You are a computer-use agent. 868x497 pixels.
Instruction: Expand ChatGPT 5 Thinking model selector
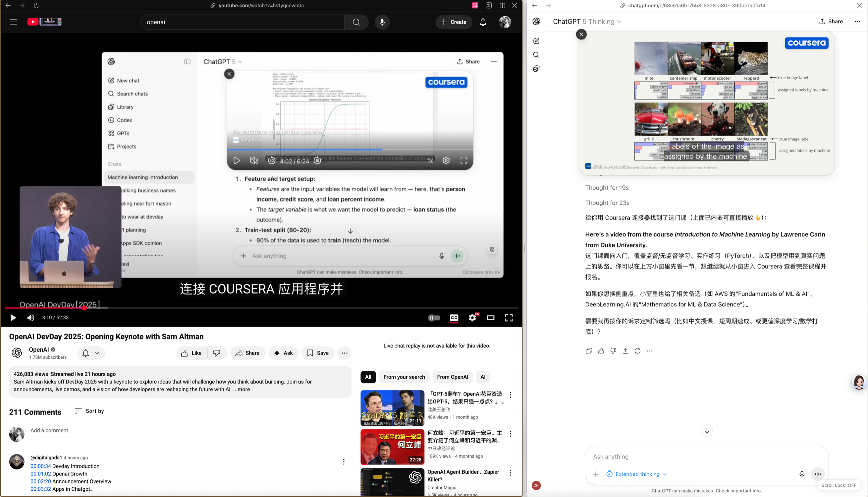coord(587,22)
